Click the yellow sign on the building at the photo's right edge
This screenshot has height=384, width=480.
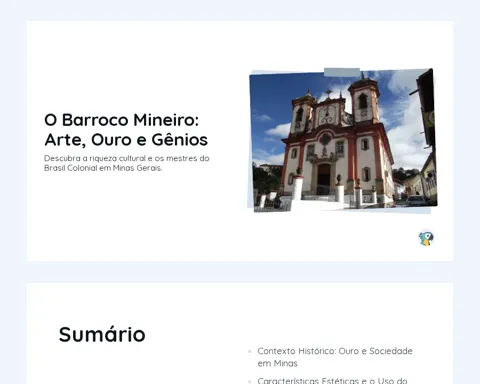(431, 118)
